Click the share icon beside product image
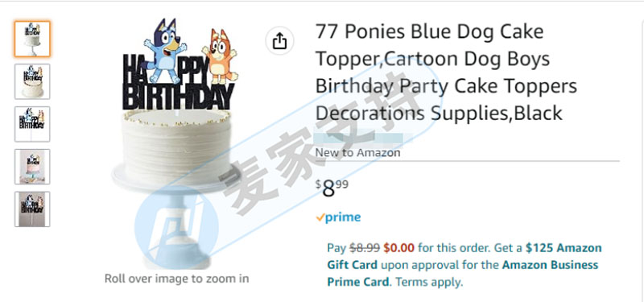Image resolution: width=644 pixels, height=302 pixels. coord(279,41)
